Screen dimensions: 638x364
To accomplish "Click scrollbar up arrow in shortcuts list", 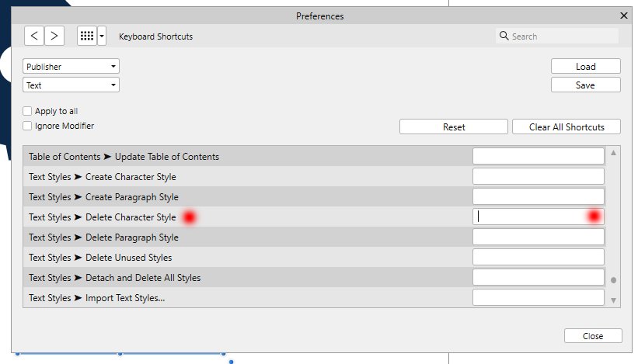I will 613,153.
